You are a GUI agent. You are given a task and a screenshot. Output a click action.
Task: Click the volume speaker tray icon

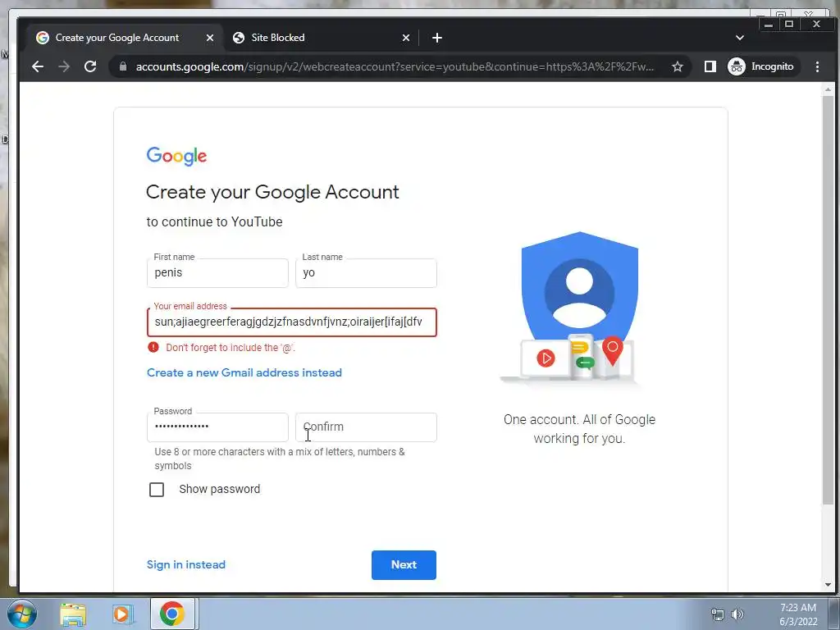click(737, 614)
